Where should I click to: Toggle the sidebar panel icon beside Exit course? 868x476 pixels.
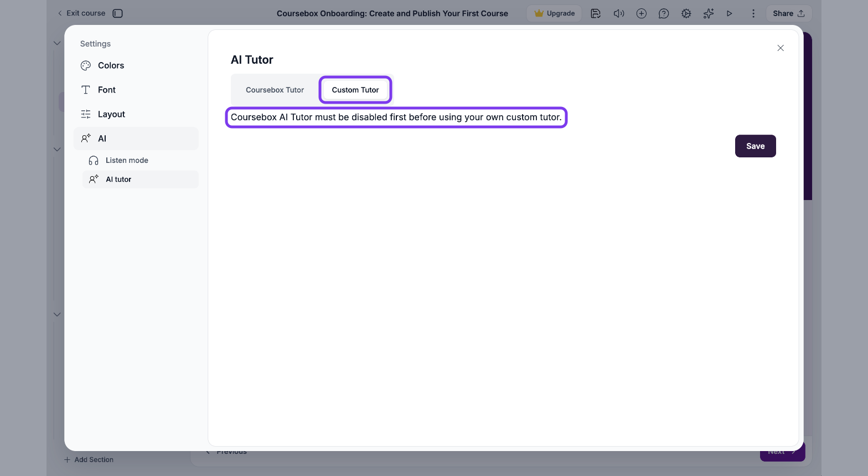[x=117, y=13]
